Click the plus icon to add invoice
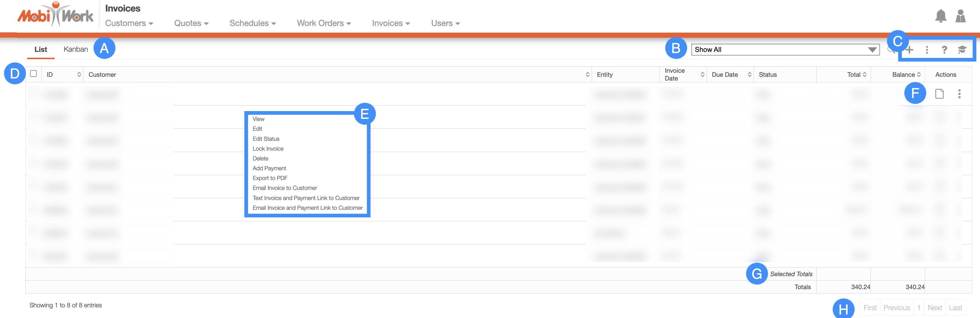 pos(910,50)
